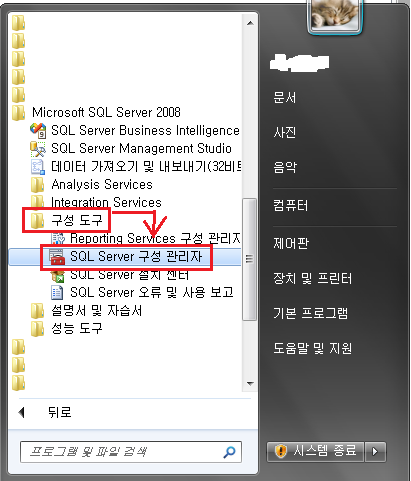This screenshot has width=411, height=481.
Task: Select SQL Server Business Intelligence text
Action: click(x=145, y=131)
